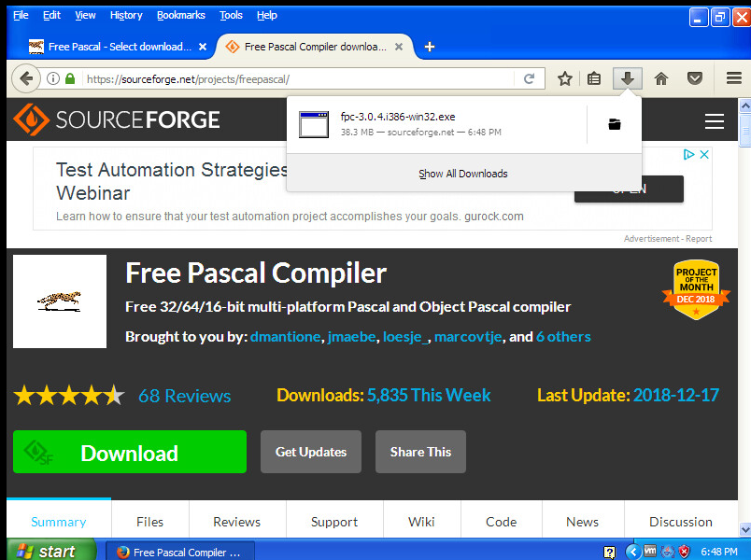Click the Project of the Month badge

point(696,289)
